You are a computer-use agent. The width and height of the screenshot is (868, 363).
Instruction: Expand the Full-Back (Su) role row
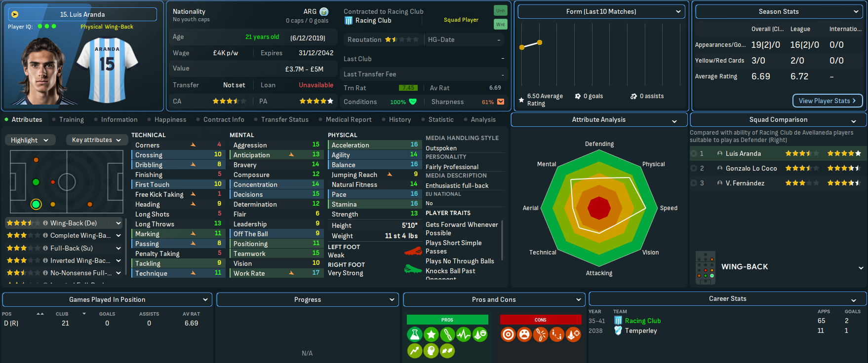pyautogui.click(x=118, y=248)
